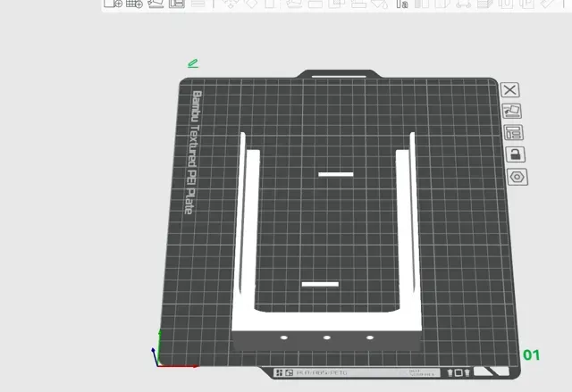Add a new plate from toolbar

(x=134, y=4)
